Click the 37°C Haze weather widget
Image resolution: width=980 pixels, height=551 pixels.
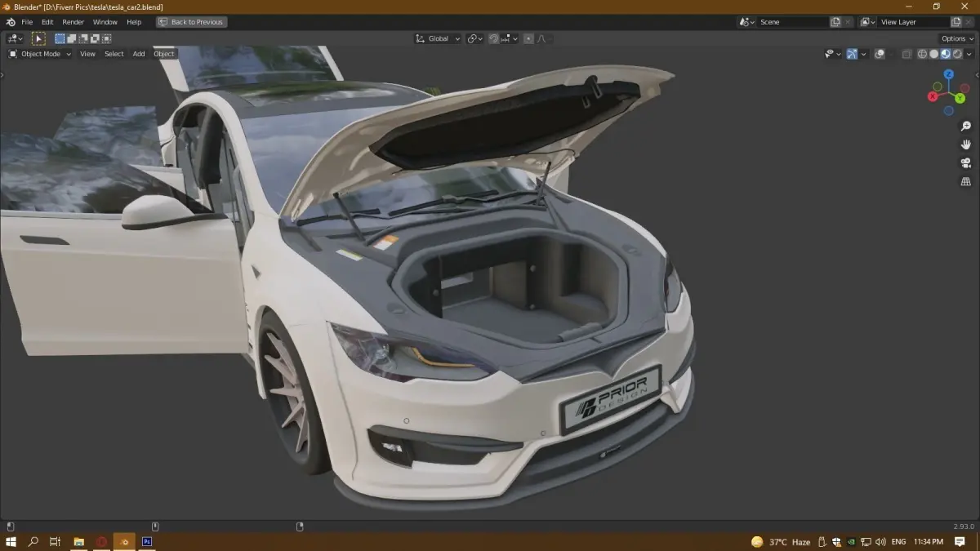(x=781, y=542)
